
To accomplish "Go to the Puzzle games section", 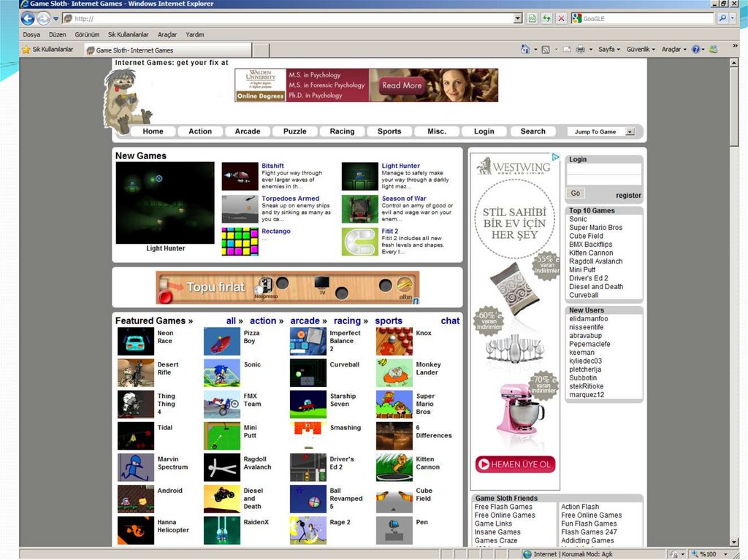I will click(x=295, y=131).
